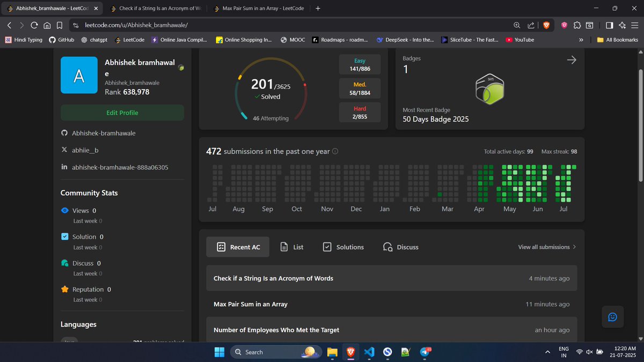644x362 pixels.
Task: Open the All Bookmarks folder
Action: click(x=618, y=40)
